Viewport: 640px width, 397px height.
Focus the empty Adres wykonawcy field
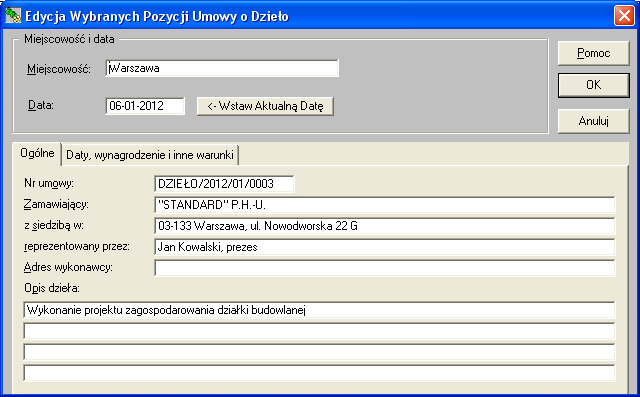(x=384, y=268)
